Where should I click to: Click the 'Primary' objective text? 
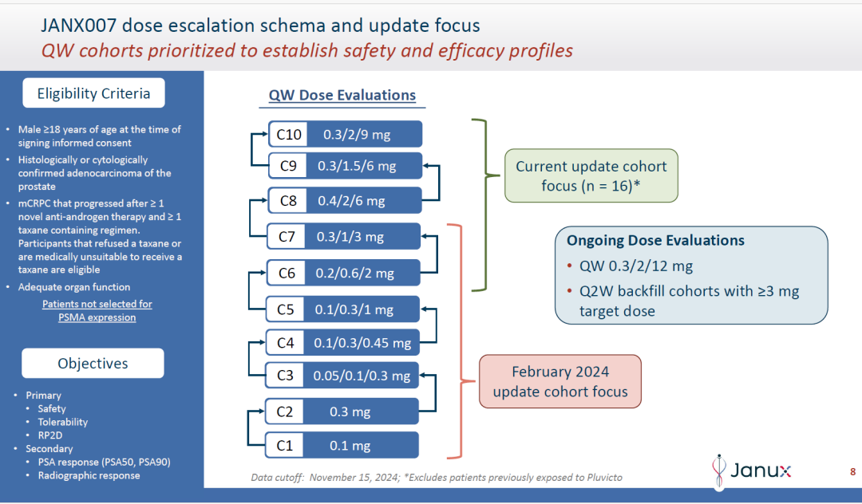43,396
